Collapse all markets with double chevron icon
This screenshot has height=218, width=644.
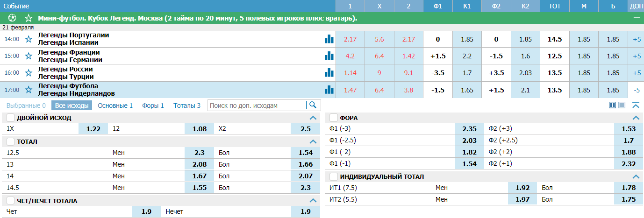pos(636,105)
